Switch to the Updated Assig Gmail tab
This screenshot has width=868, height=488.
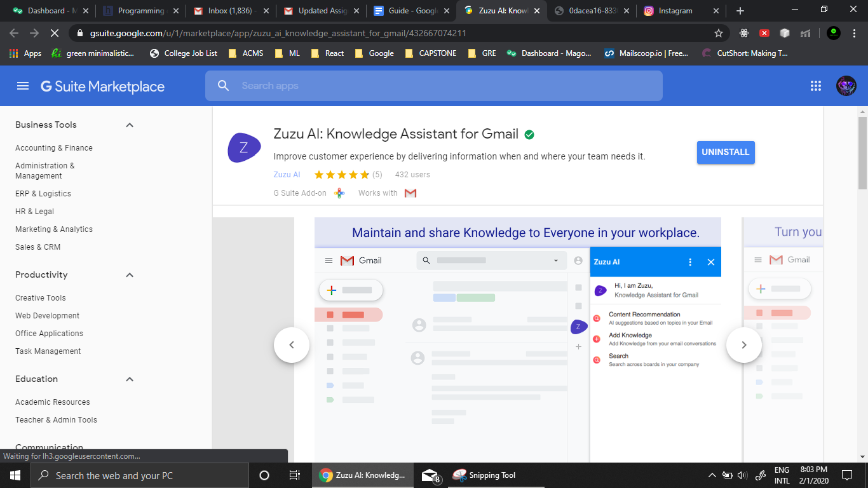(x=322, y=11)
